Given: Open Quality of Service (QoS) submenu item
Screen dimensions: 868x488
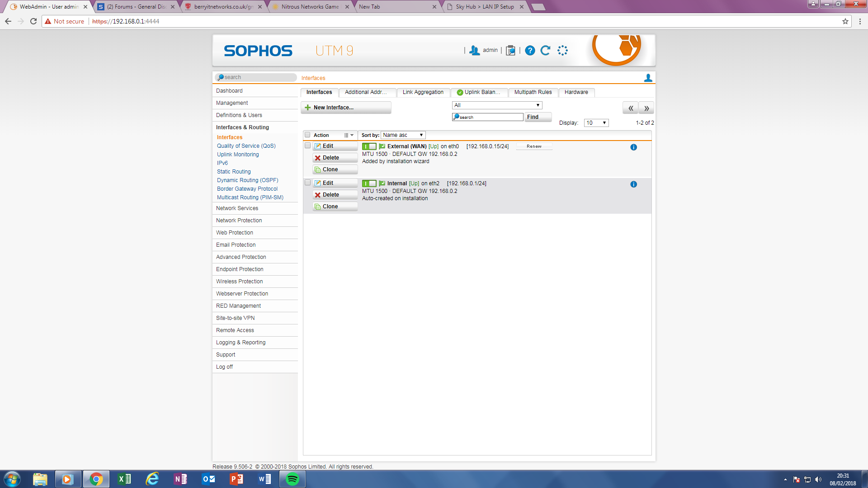Looking at the screenshot, I should (x=246, y=146).
